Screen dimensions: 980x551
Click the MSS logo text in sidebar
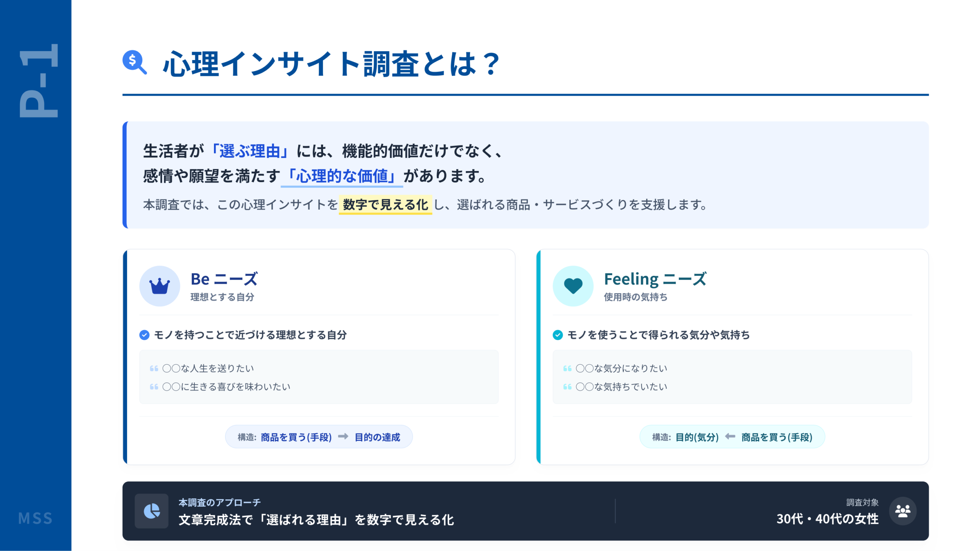coord(35,518)
